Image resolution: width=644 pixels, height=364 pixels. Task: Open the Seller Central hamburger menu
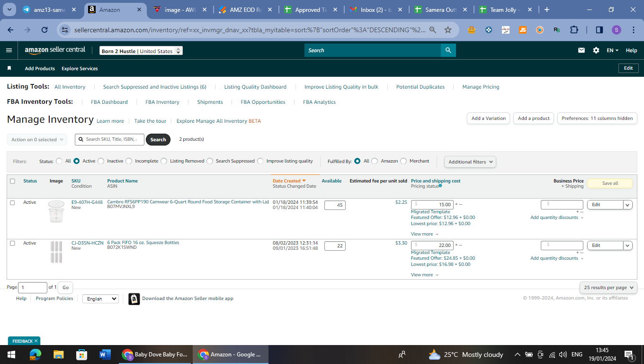(9, 50)
